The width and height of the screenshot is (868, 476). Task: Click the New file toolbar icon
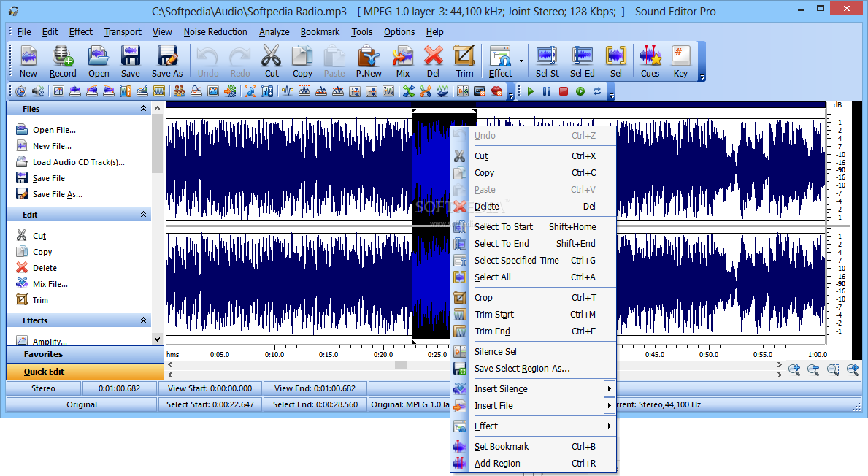[x=28, y=61]
